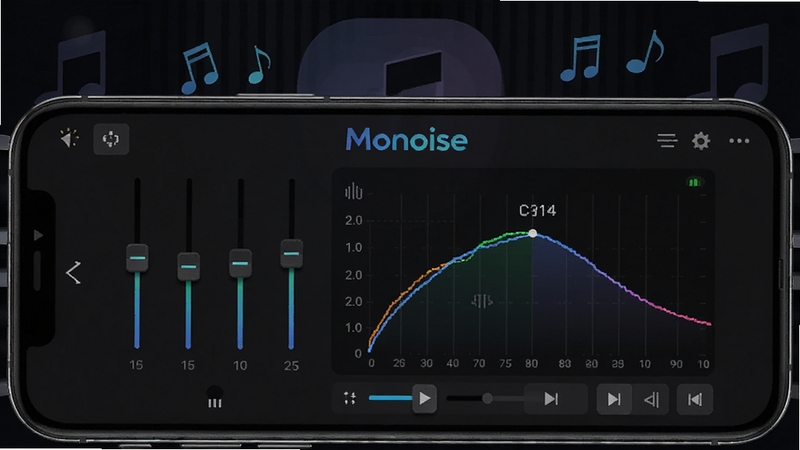Image resolution: width=800 pixels, height=450 pixels.
Task: Click the step-back triangle button
Action: click(651, 399)
